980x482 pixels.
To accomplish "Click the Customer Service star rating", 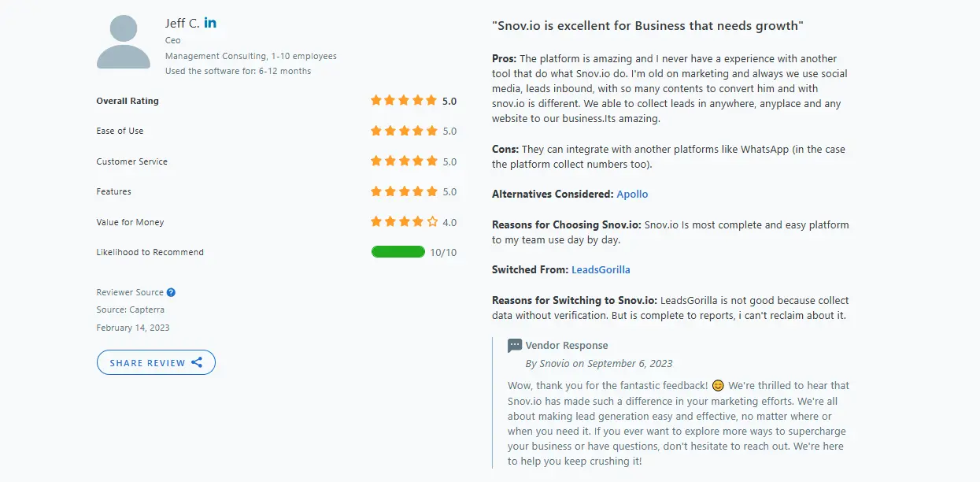I will tap(403, 161).
